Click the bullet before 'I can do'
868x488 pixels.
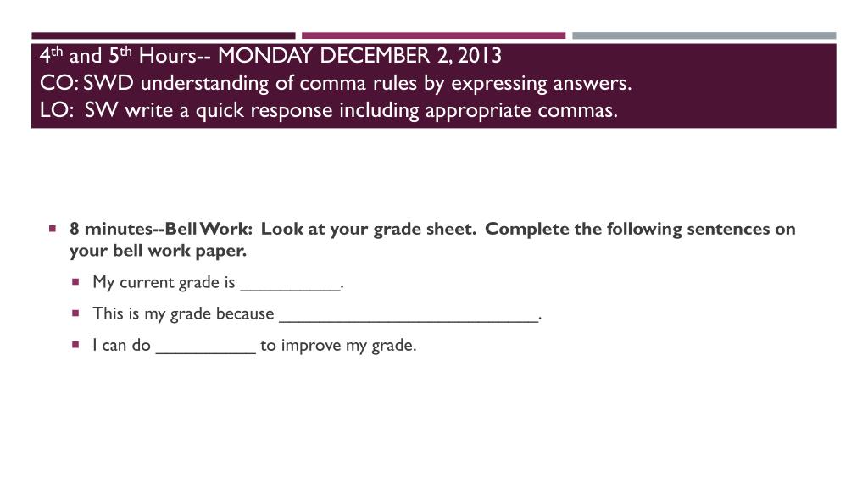coord(75,345)
